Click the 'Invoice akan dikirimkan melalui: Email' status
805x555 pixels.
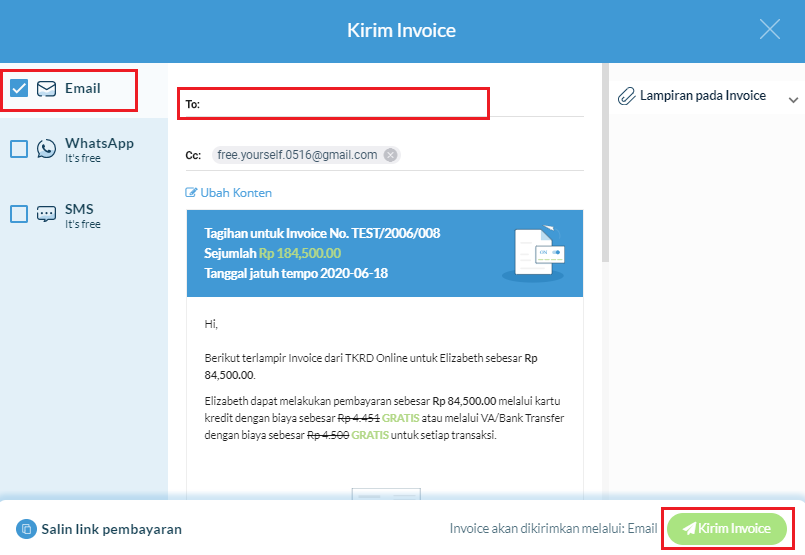[x=553, y=528]
